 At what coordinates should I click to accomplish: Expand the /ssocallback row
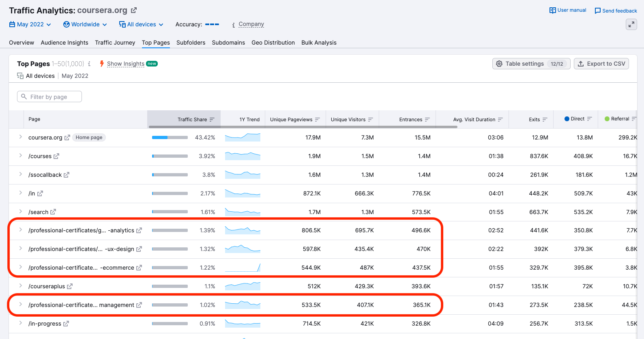pyautogui.click(x=20, y=174)
